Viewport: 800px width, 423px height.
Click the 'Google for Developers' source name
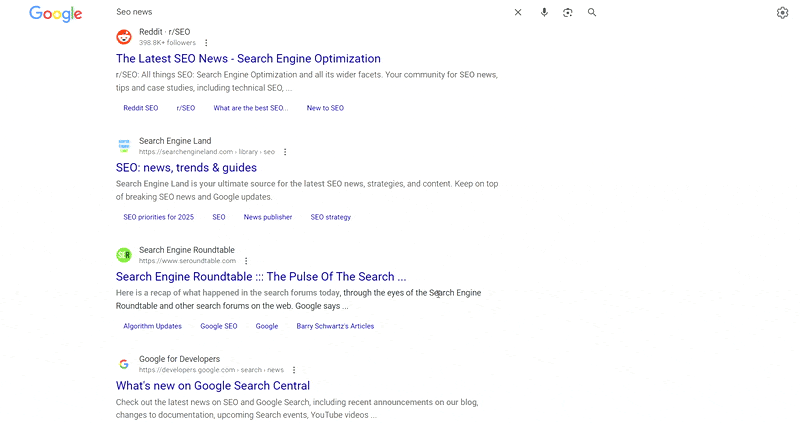(x=180, y=359)
